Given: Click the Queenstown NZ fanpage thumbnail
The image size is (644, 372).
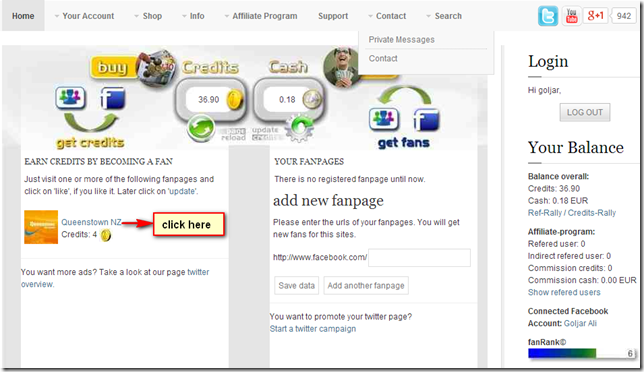Looking at the screenshot, I should pos(41,227).
